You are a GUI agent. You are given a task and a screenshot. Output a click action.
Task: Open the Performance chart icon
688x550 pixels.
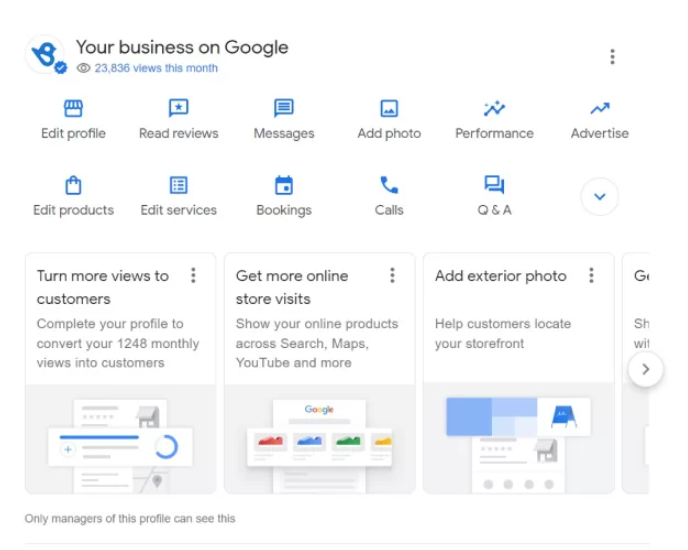coord(494,108)
